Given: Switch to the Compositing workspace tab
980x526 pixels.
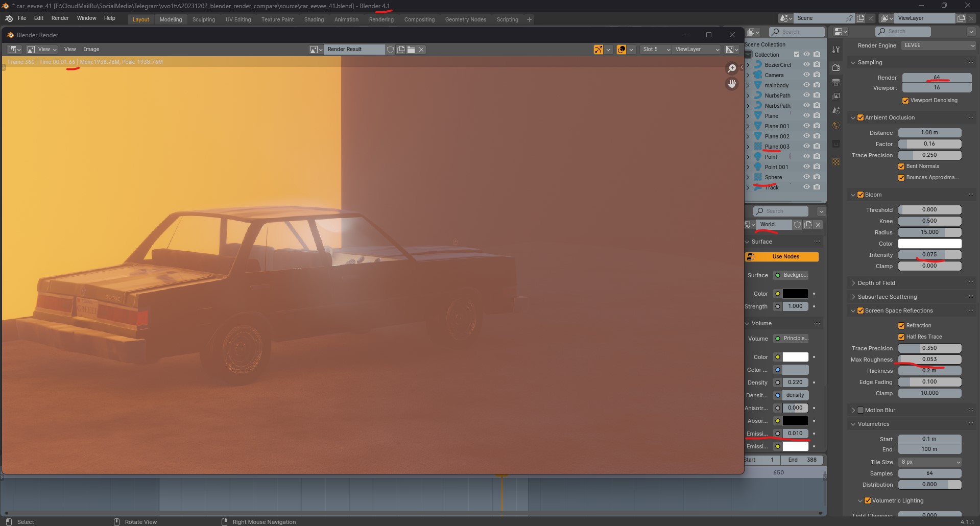Looking at the screenshot, I should 419,19.
